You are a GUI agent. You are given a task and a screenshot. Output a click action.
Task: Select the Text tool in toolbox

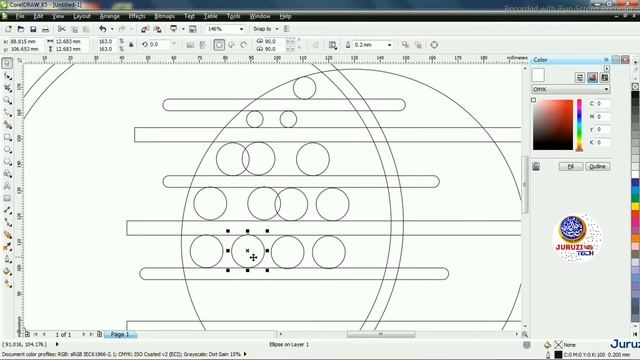click(x=7, y=186)
